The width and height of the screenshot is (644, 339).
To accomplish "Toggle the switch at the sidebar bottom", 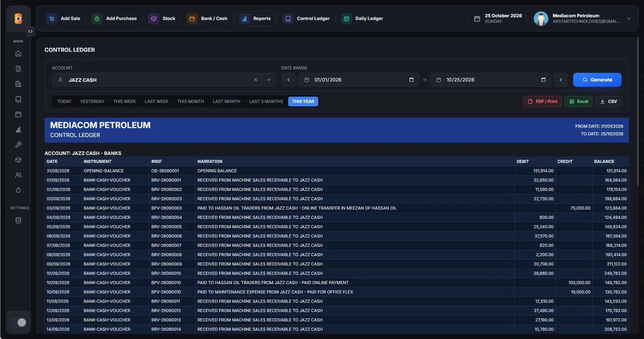I will (19, 322).
